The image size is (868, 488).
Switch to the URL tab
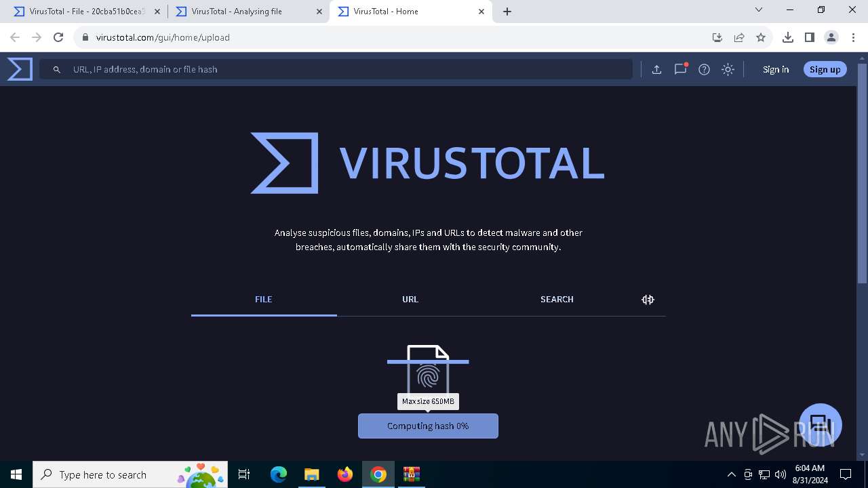(x=410, y=299)
